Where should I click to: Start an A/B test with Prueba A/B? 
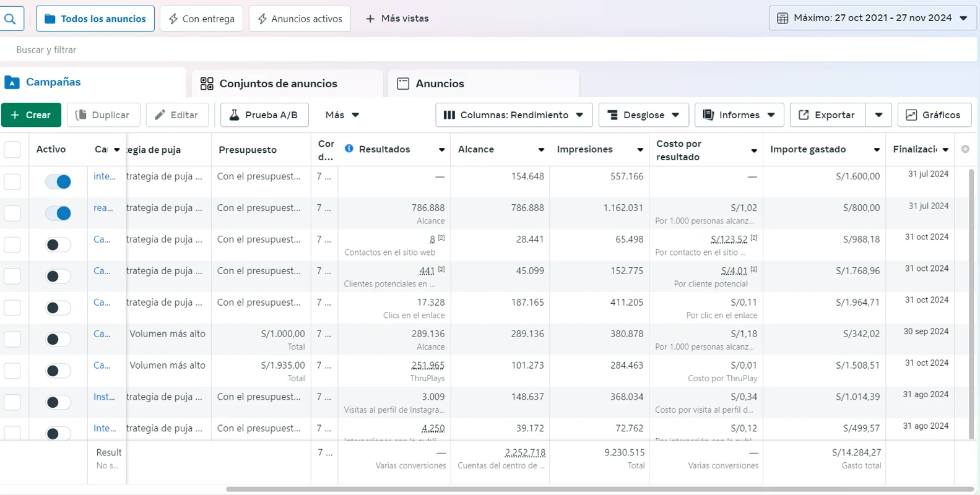click(264, 115)
